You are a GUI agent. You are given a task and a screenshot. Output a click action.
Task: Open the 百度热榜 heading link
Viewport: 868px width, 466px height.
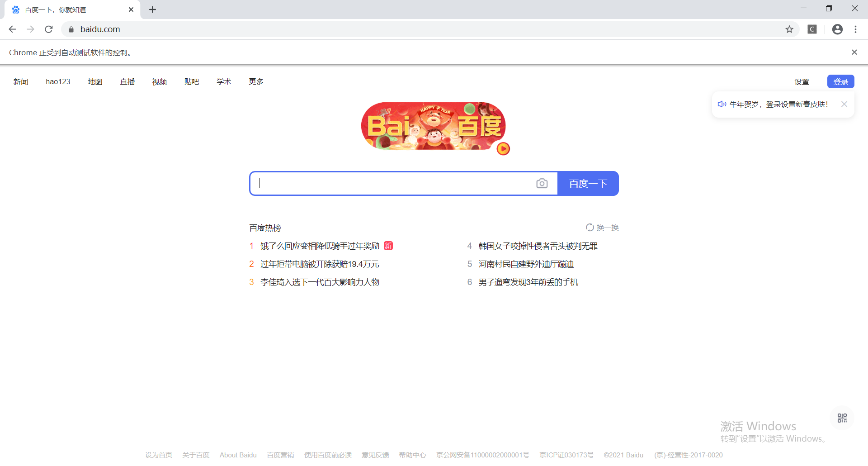(x=265, y=228)
